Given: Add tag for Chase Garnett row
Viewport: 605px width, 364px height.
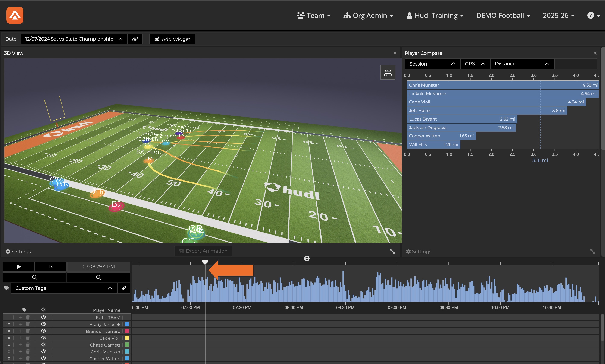Looking at the screenshot, I should (21, 345).
